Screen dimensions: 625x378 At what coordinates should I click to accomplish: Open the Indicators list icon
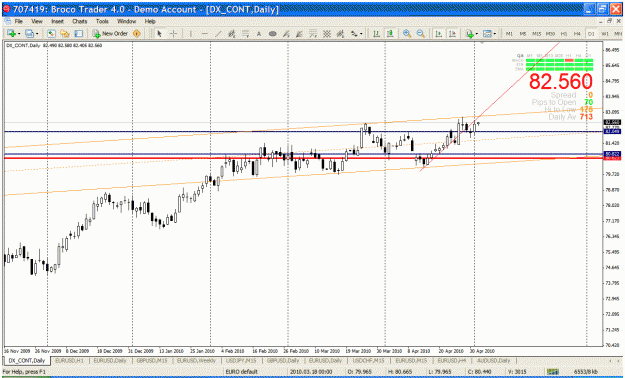point(470,34)
